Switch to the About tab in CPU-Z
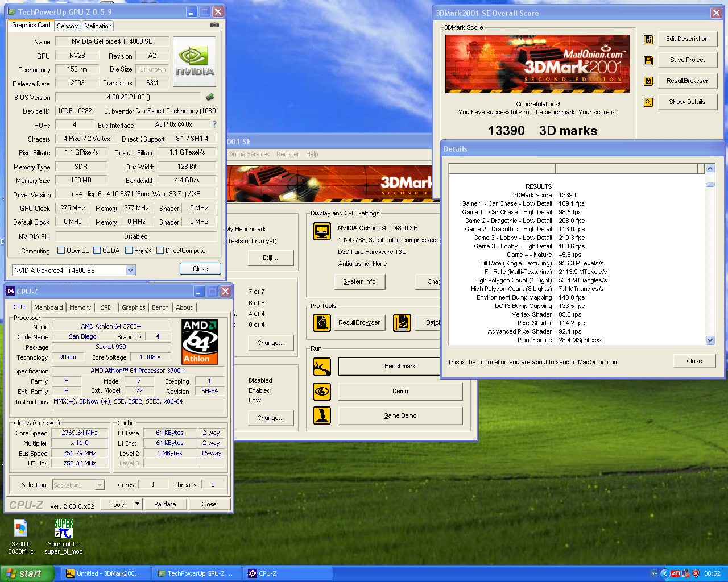The image size is (728, 582). 184,307
